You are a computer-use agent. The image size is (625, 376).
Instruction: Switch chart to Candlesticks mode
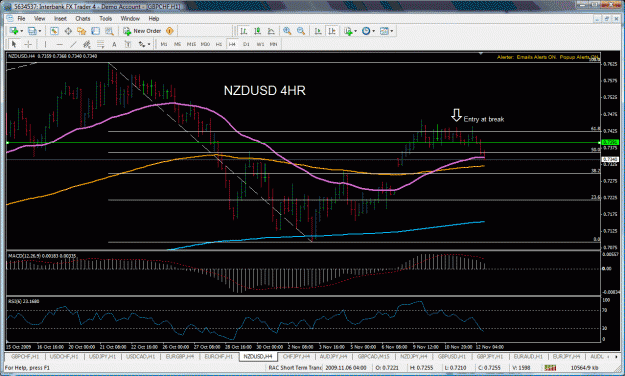(257, 31)
